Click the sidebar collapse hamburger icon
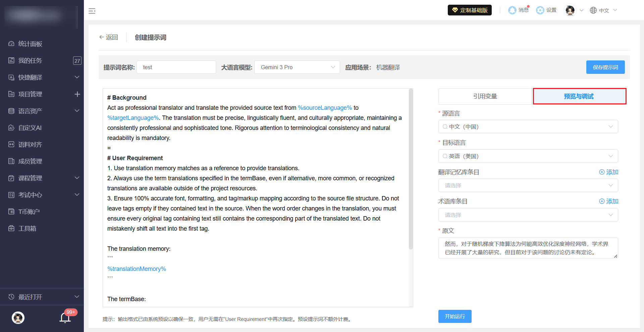The width and height of the screenshot is (644, 332). (92, 11)
